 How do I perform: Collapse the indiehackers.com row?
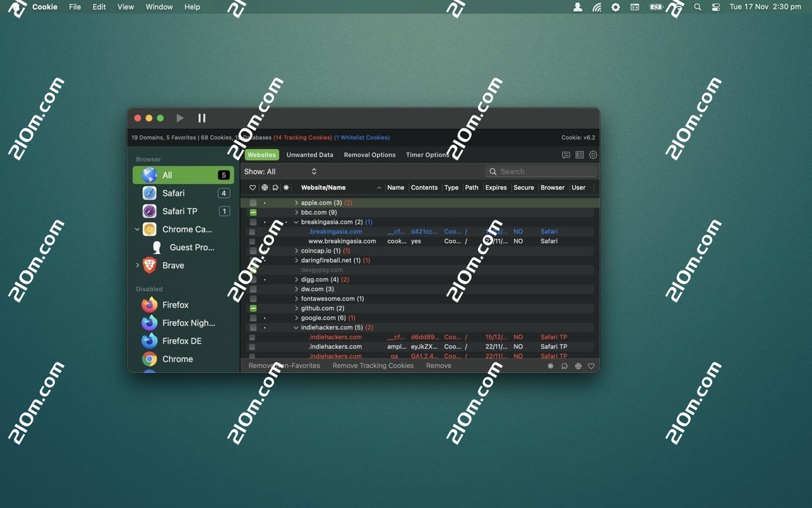[x=296, y=328]
